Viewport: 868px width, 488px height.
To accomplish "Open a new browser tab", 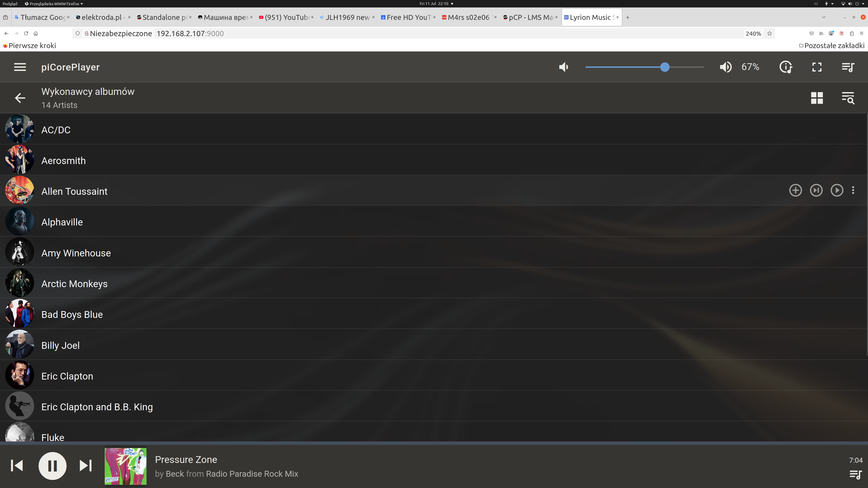I will click(627, 17).
